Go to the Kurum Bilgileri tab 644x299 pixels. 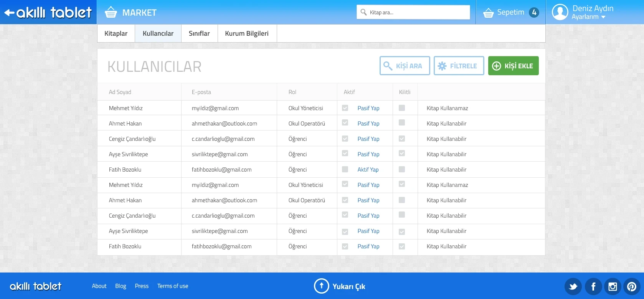[247, 33]
